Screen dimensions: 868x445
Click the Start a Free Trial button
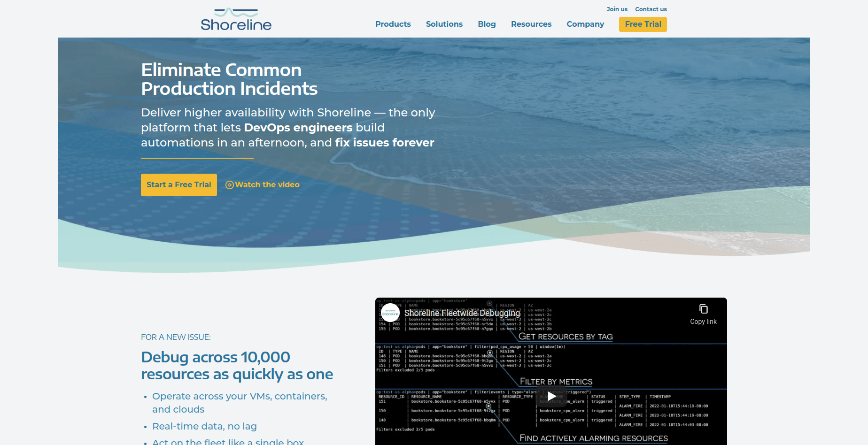click(179, 185)
